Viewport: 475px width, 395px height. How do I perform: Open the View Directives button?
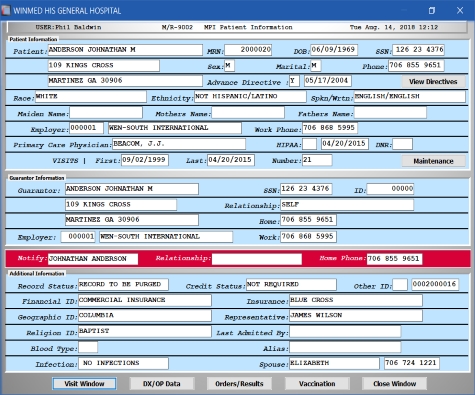[x=433, y=82]
